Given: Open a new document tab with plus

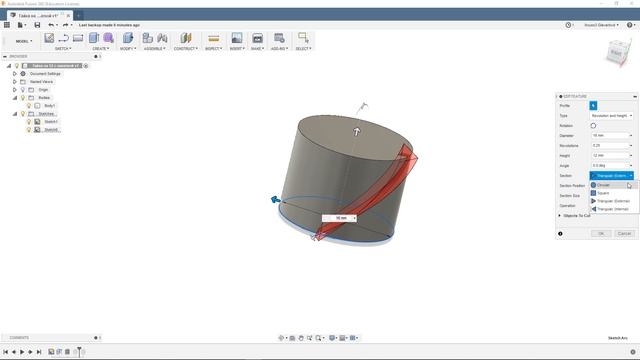Looking at the screenshot, I should coord(78,16).
